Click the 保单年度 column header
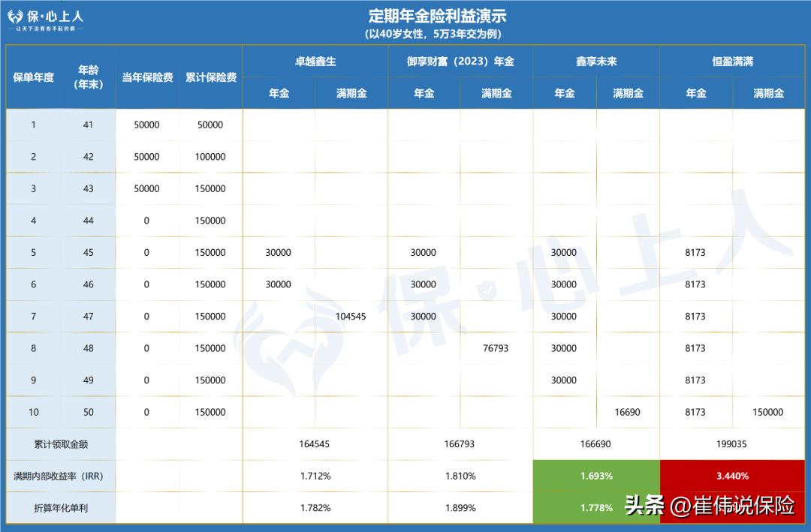 [34, 77]
